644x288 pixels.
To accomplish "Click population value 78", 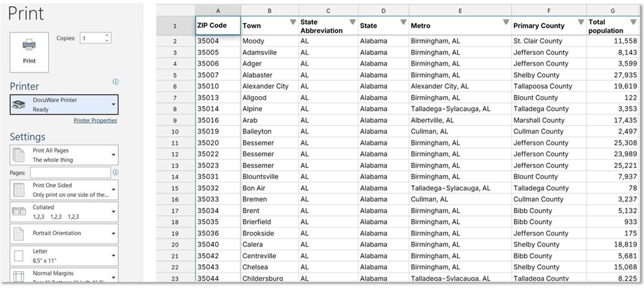I will [613, 188].
